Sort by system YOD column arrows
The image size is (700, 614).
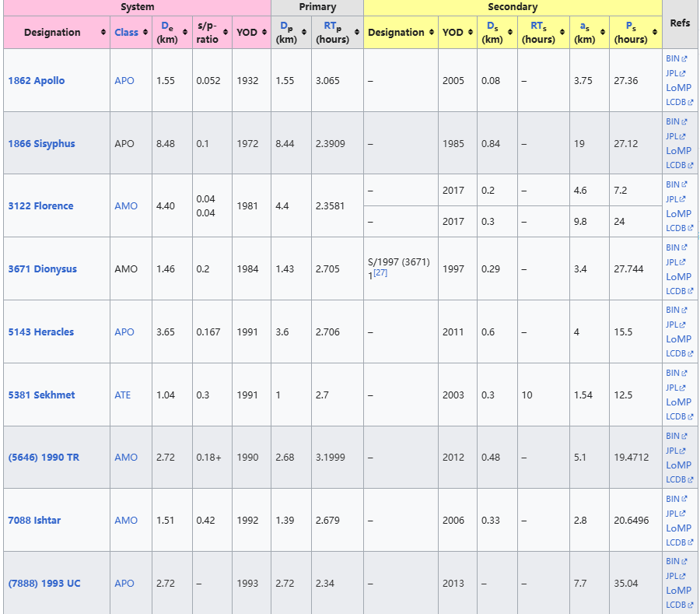click(264, 33)
